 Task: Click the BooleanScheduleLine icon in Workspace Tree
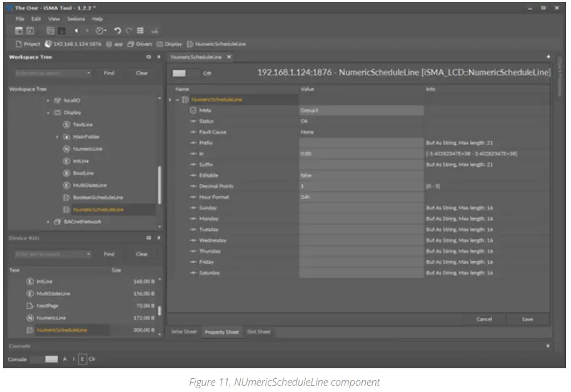pyautogui.click(x=66, y=198)
